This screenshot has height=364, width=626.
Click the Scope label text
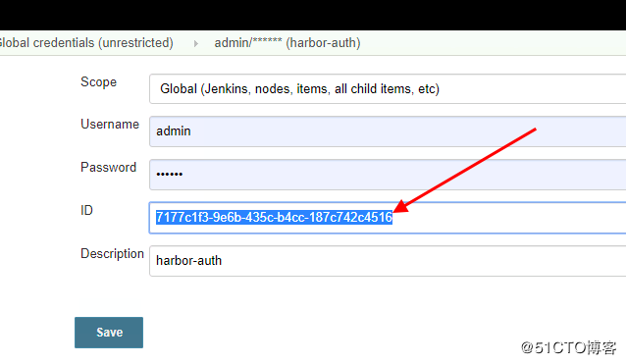coord(99,81)
